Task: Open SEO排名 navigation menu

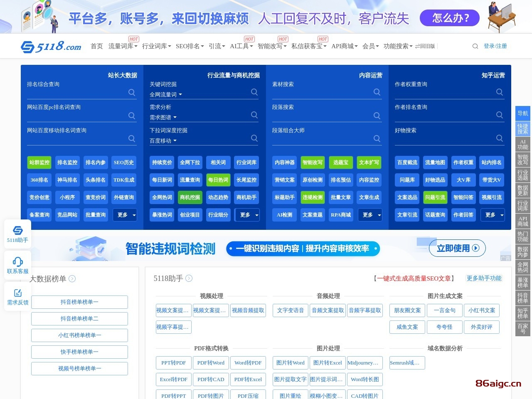Action: click(x=190, y=46)
